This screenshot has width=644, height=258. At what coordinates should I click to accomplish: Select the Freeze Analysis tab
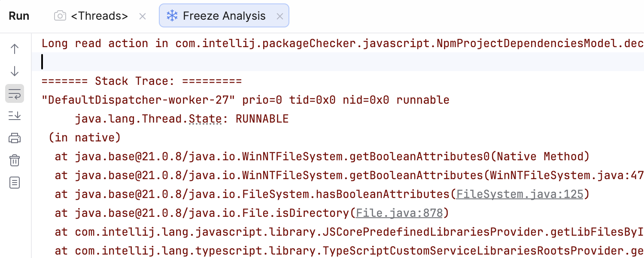224,16
